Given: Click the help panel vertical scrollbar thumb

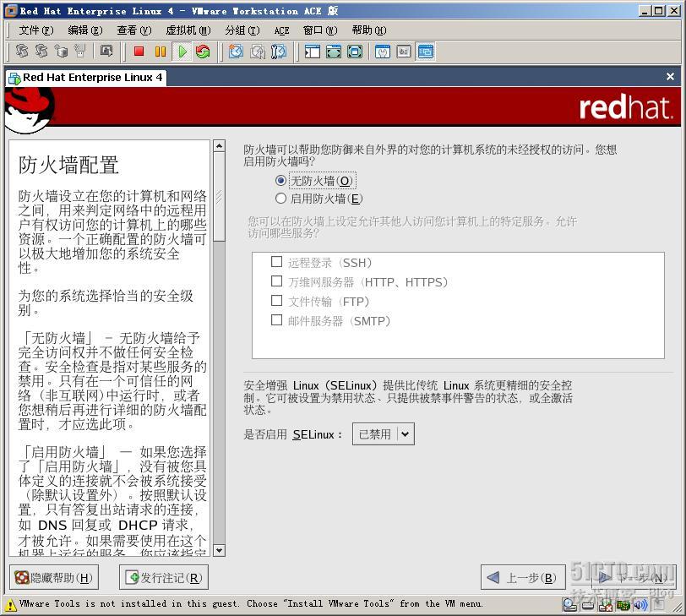Looking at the screenshot, I should point(219,196).
